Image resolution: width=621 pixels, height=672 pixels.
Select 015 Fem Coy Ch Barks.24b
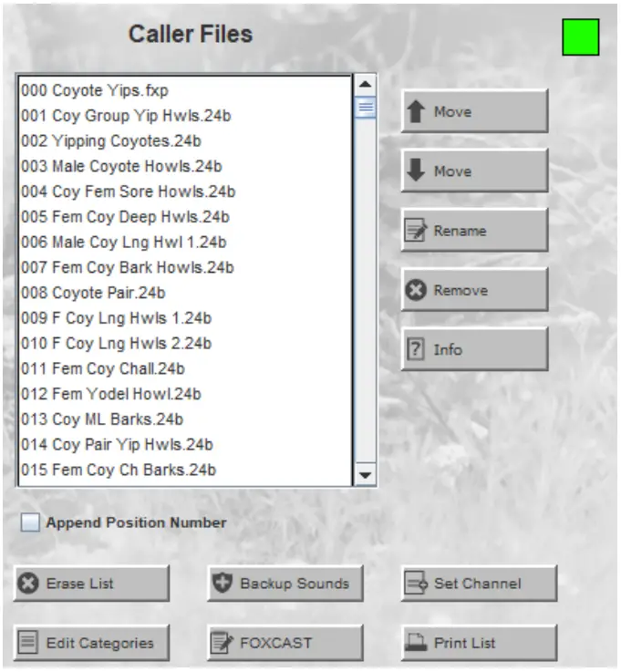click(185, 470)
